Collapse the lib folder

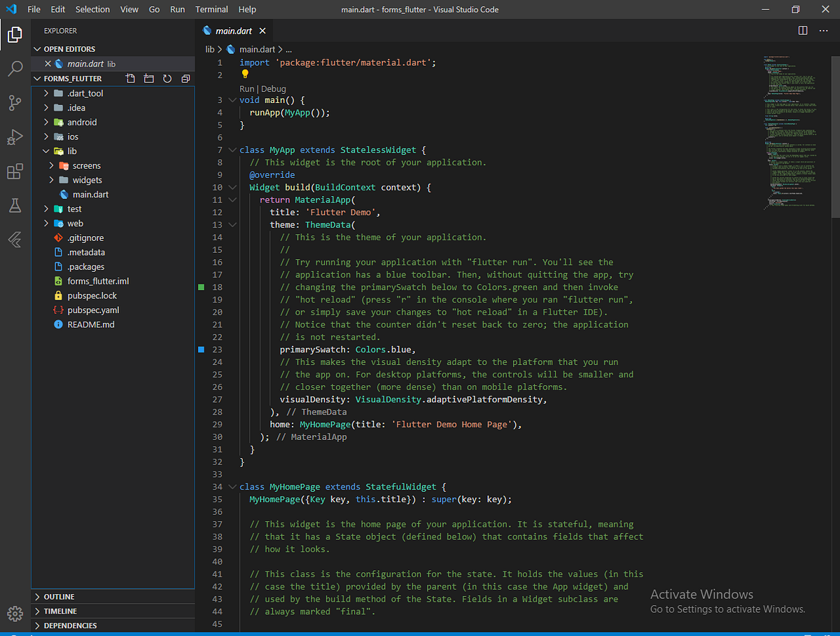point(45,151)
